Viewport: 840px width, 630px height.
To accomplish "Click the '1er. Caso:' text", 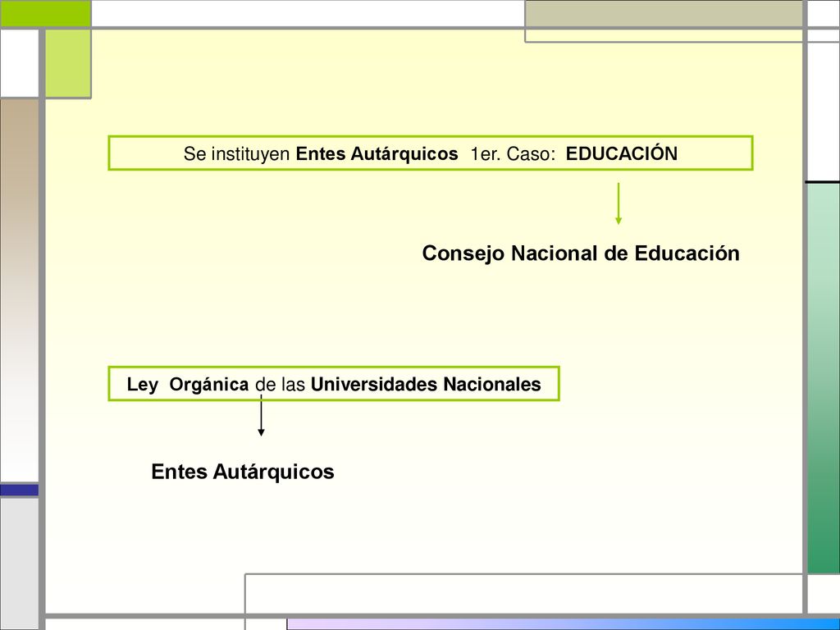I will tap(513, 154).
